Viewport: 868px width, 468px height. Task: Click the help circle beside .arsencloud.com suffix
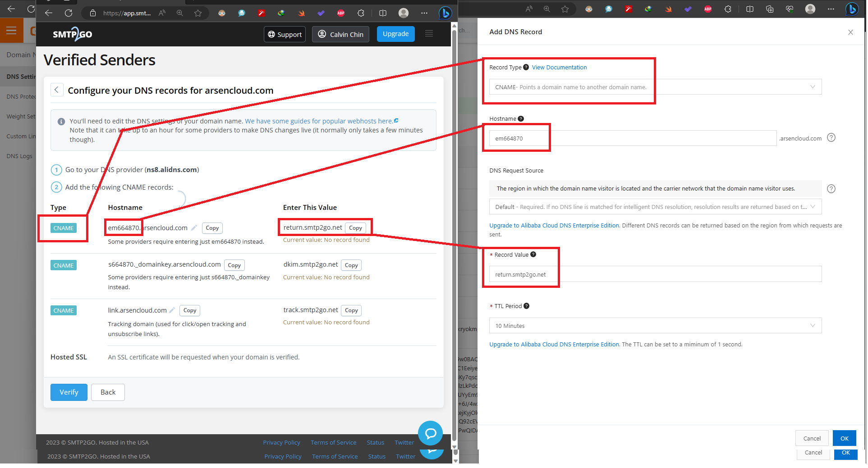(831, 138)
